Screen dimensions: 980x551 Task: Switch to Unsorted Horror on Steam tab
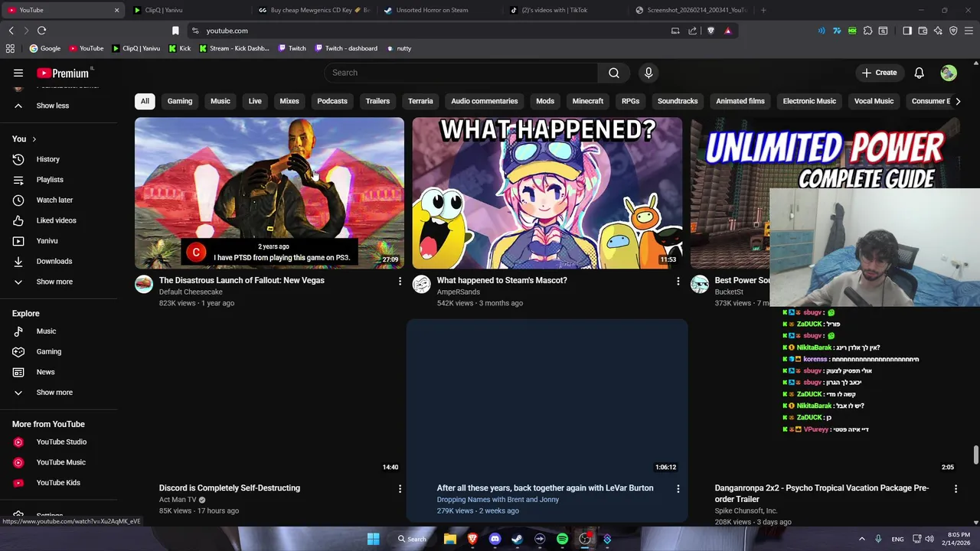coord(433,10)
